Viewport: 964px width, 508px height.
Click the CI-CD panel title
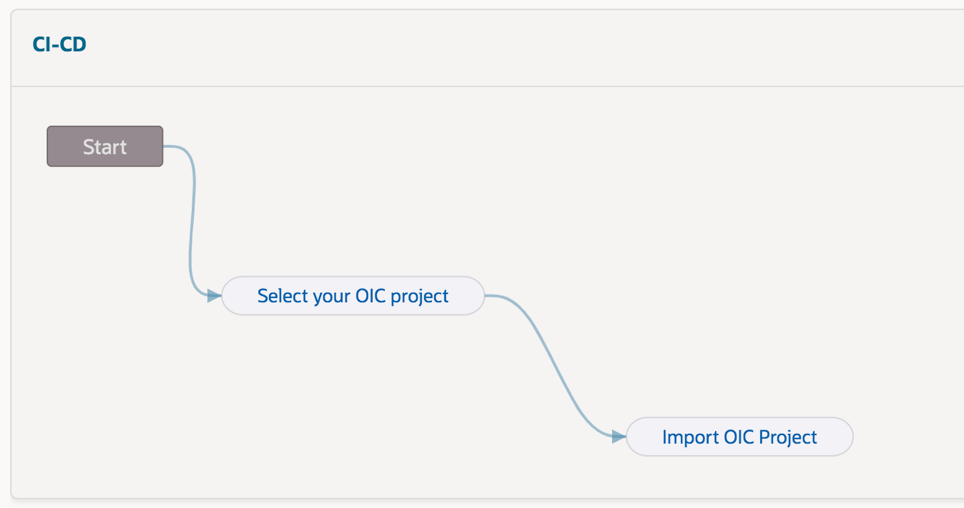59,45
